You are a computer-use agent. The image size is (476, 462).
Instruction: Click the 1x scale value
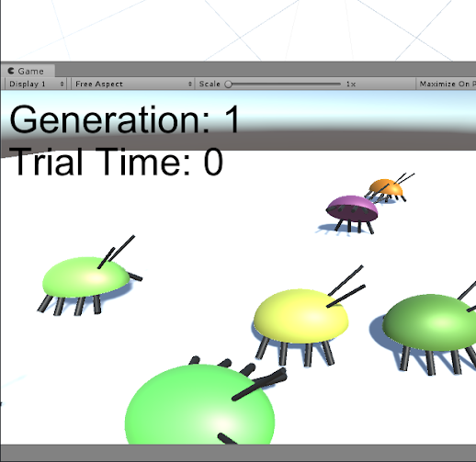point(351,84)
